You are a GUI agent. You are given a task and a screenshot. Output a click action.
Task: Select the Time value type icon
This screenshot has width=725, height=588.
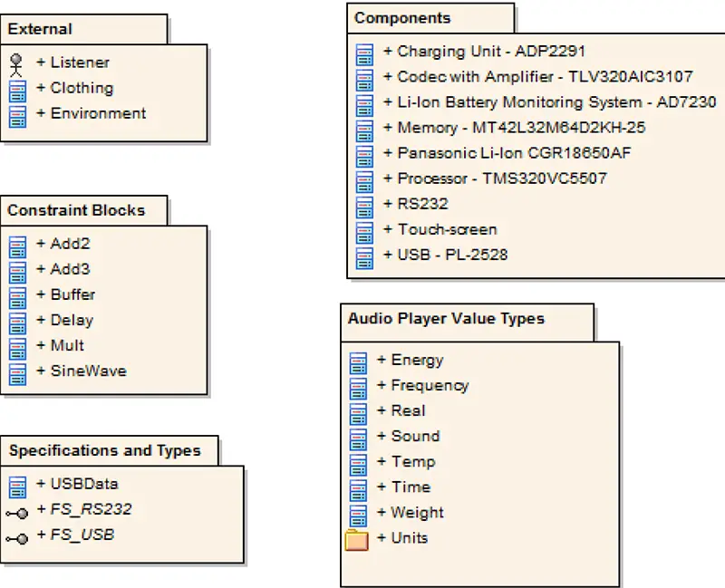coord(358,490)
